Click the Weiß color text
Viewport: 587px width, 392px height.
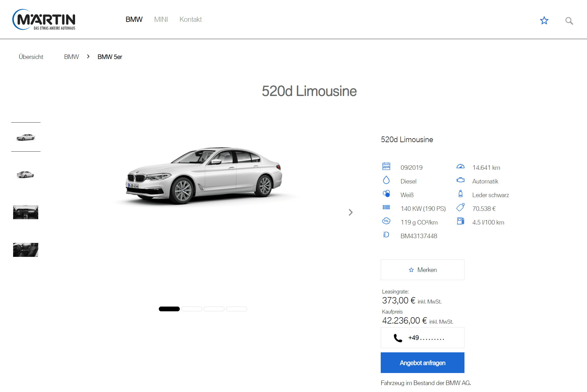tap(407, 195)
